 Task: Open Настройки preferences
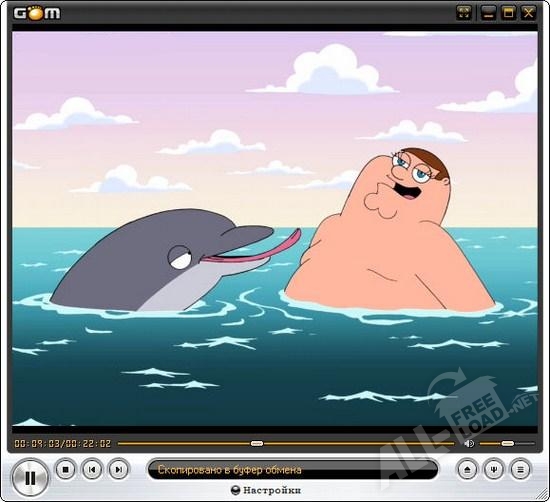tap(266, 490)
